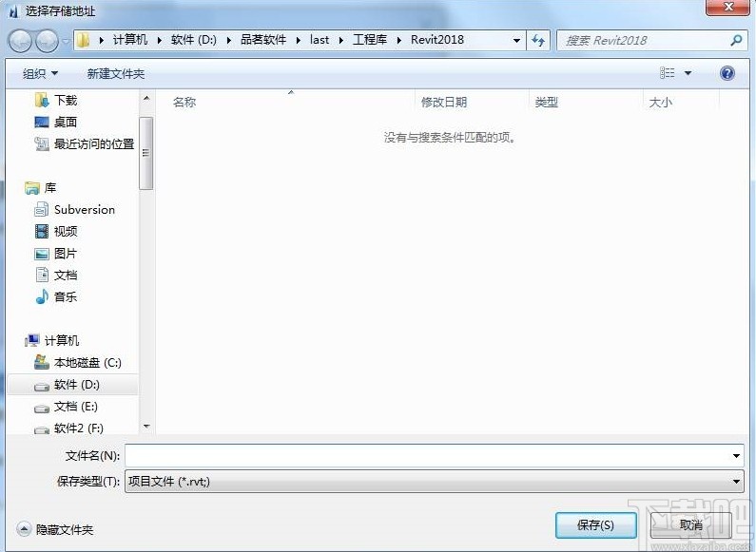This screenshot has width=756, height=552.
Task: Sort by 大小 column header
Action: click(661, 102)
